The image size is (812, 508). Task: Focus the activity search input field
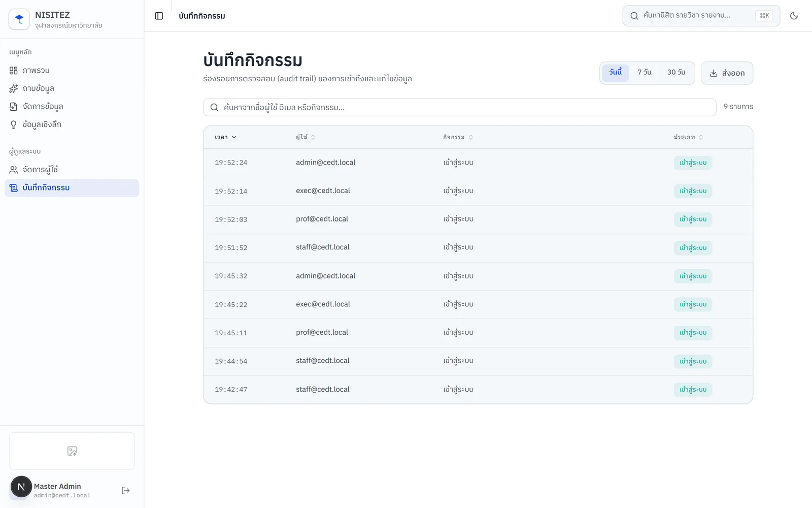pyautogui.click(x=460, y=107)
